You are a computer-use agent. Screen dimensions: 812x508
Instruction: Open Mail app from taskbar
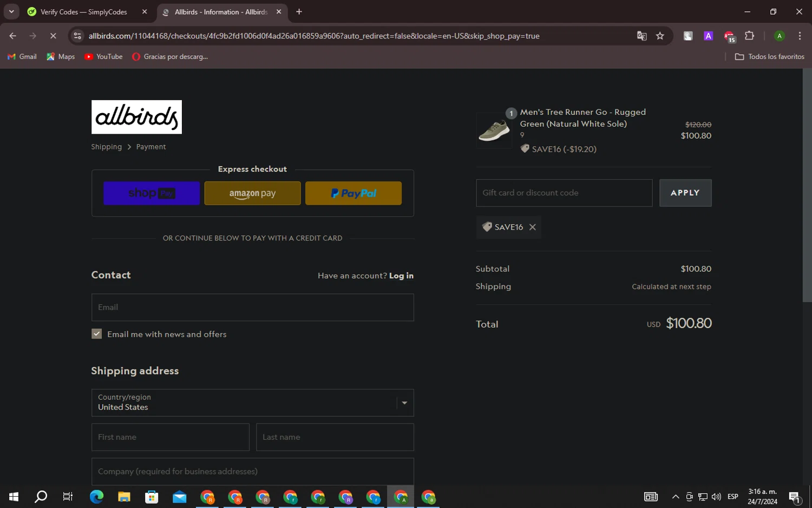tap(179, 497)
